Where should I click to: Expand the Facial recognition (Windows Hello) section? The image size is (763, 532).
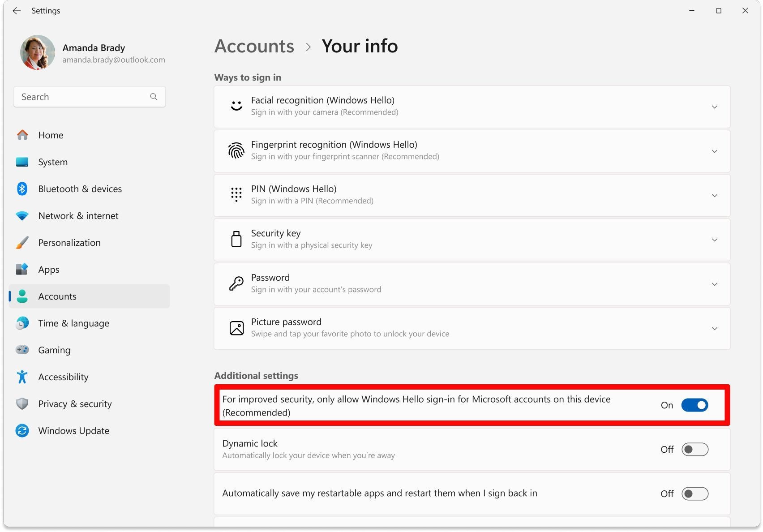click(x=714, y=107)
